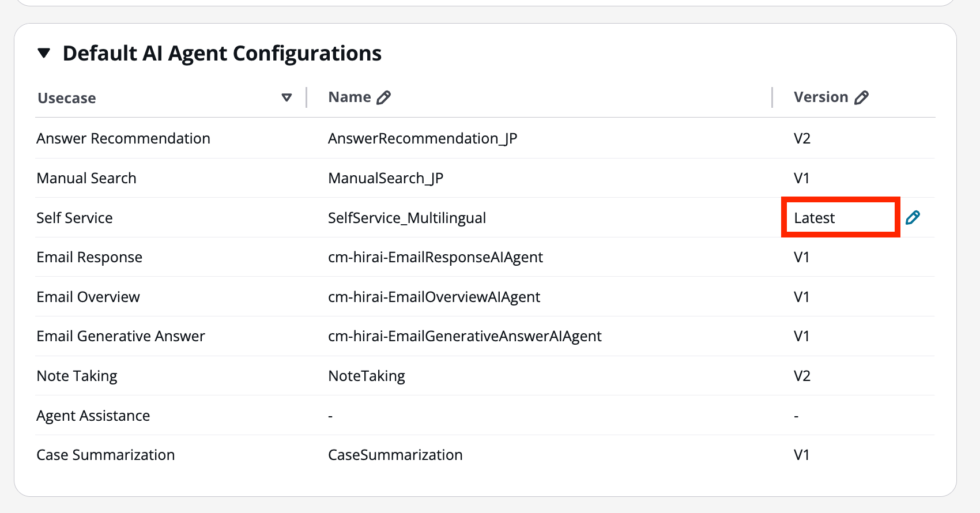Collapse Default AI Agent Configurations section
Image resolution: width=980 pixels, height=513 pixels.
pyautogui.click(x=44, y=54)
